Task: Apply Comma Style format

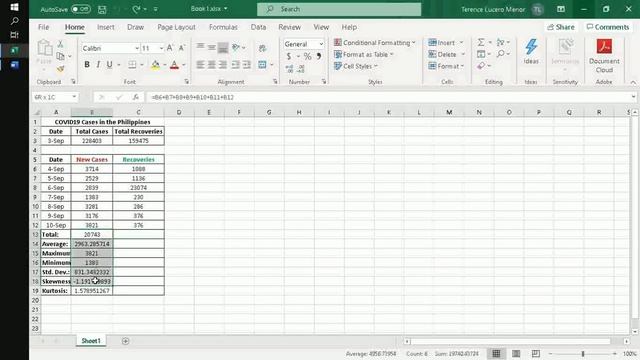Action: click(319, 56)
